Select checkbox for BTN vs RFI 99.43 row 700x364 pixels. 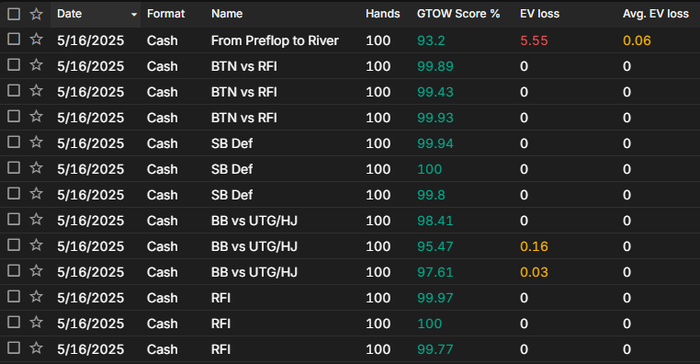(x=14, y=91)
